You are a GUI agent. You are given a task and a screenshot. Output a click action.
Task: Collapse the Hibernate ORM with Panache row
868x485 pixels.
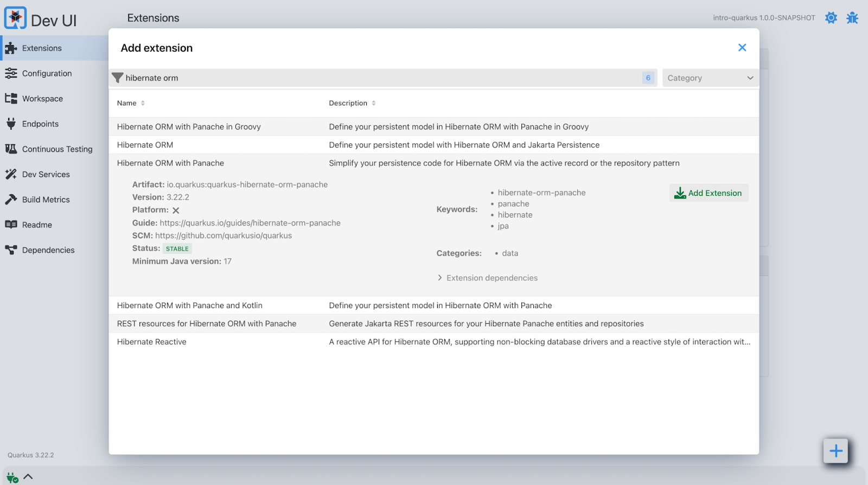(433, 163)
